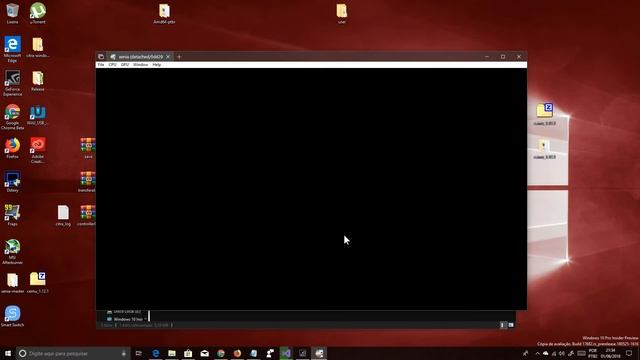Launch GeForce Experience shortcut
Image resolution: width=640 pixels, height=360 pixels.
[12, 83]
